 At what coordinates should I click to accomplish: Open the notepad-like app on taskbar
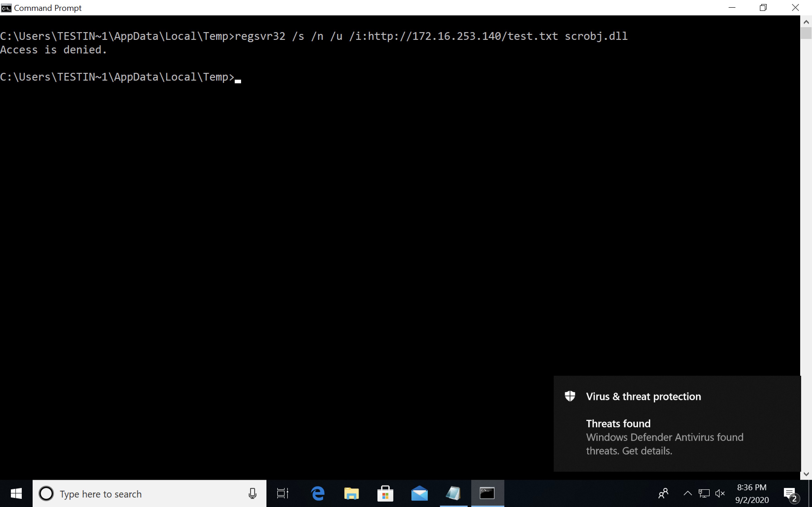(x=453, y=494)
